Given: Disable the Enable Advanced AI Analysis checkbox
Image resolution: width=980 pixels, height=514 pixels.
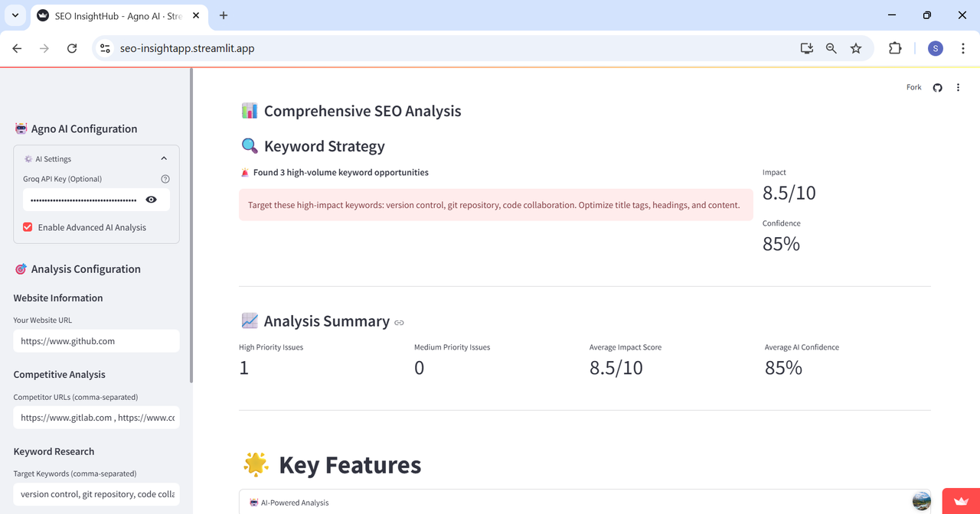Looking at the screenshot, I should pyautogui.click(x=28, y=227).
